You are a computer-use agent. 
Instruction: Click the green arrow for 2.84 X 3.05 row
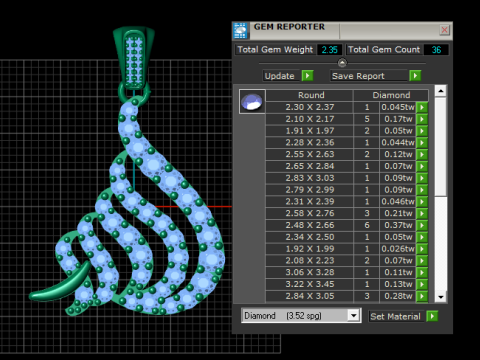pyautogui.click(x=422, y=296)
